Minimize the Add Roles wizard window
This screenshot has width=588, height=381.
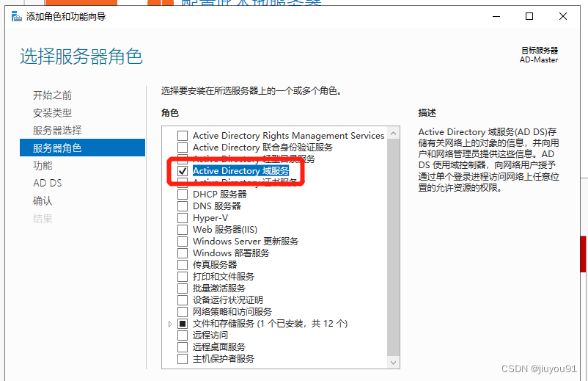[496, 16]
